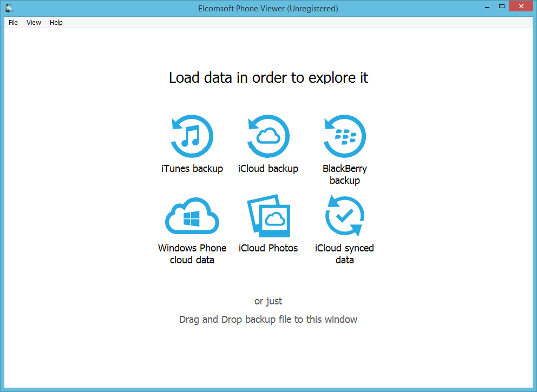Click the Windows Phone cloud data label

coord(192,254)
